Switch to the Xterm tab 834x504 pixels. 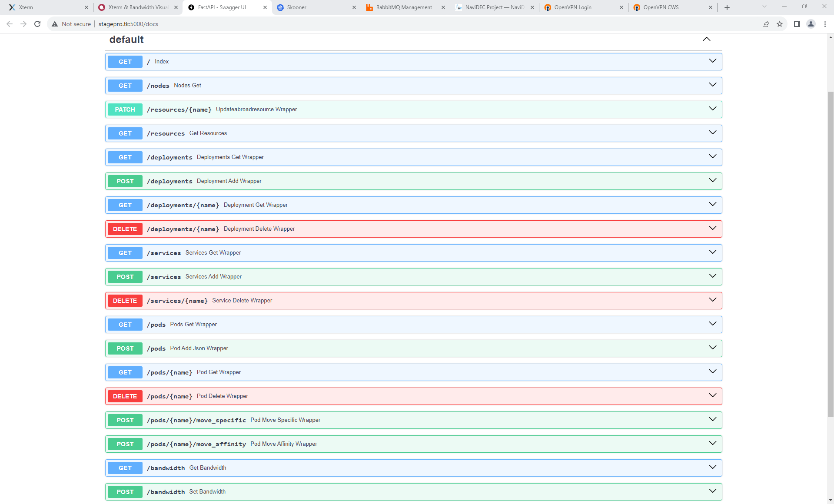coord(48,7)
